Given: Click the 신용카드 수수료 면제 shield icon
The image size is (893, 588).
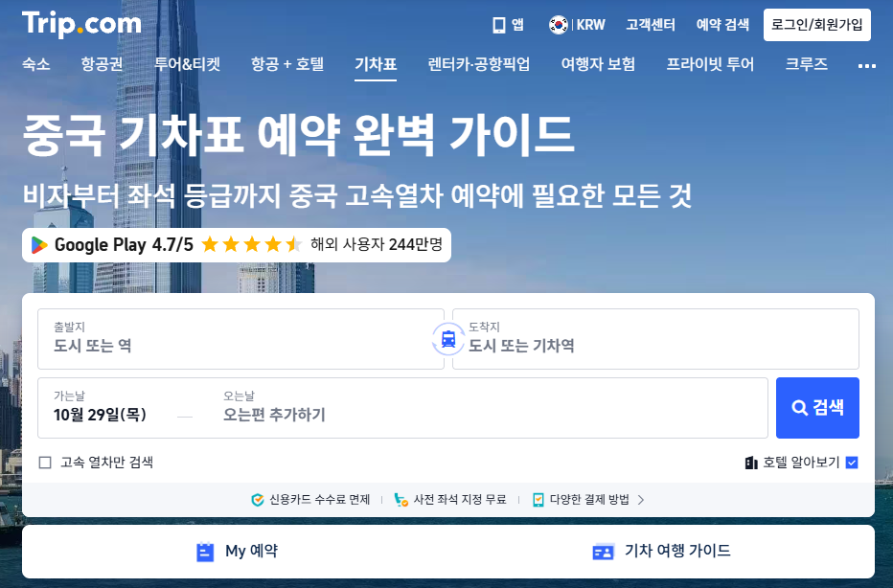Looking at the screenshot, I should point(258,500).
